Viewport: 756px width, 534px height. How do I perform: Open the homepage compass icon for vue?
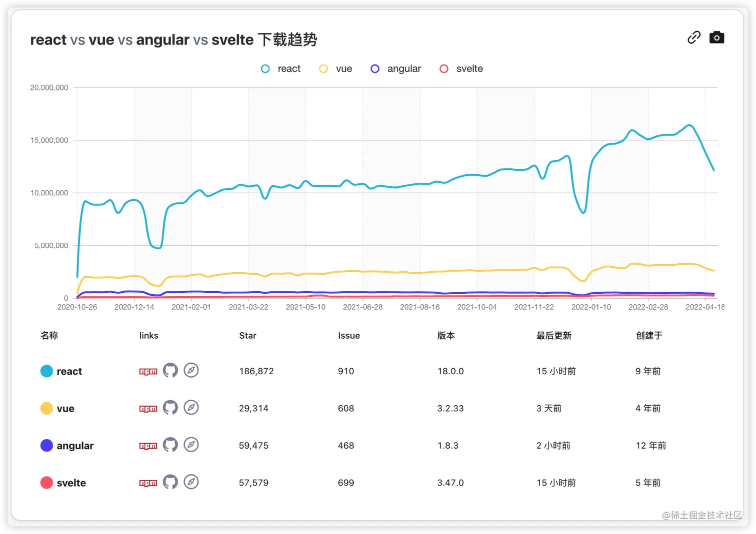pyautogui.click(x=191, y=408)
